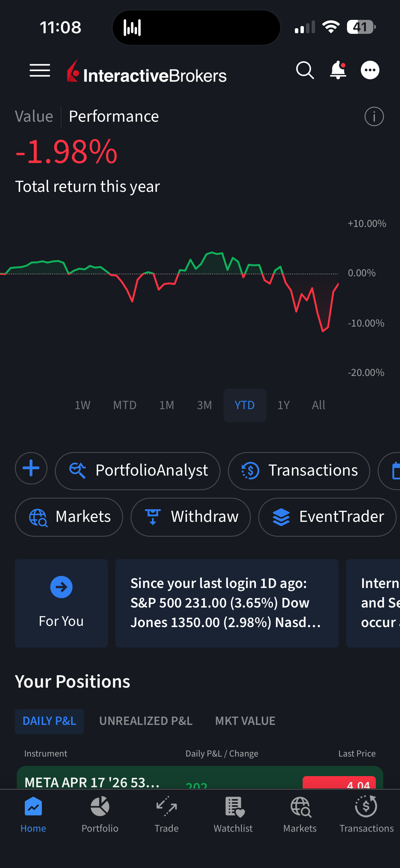The image size is (400, 868).
Task: Open notifications bell
Action: (338, 70)
